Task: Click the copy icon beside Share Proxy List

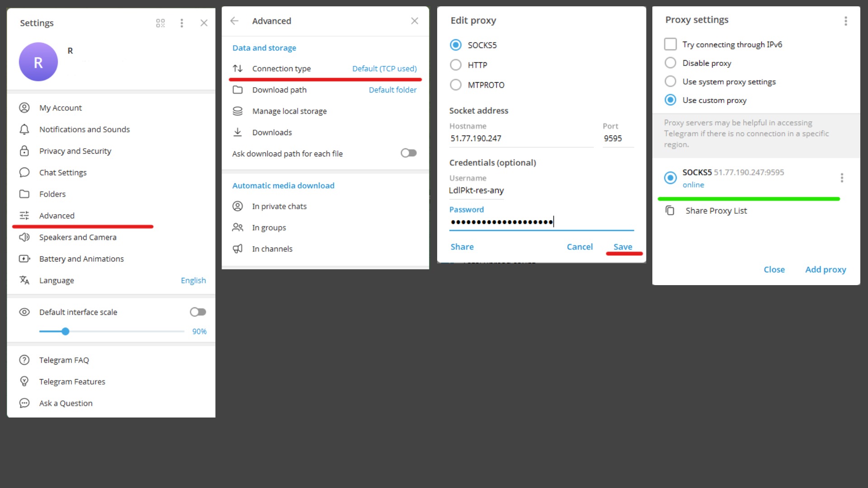Action: click(670, 211)
